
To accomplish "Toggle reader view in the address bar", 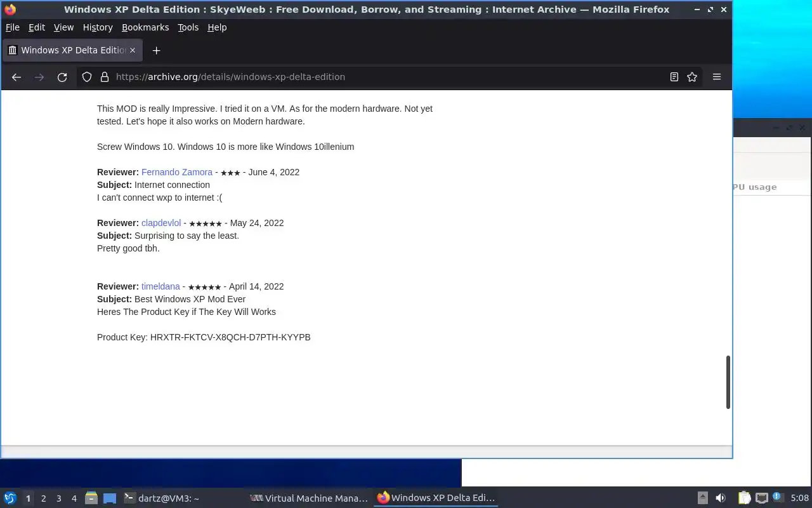I will click(x=674, y=77).
